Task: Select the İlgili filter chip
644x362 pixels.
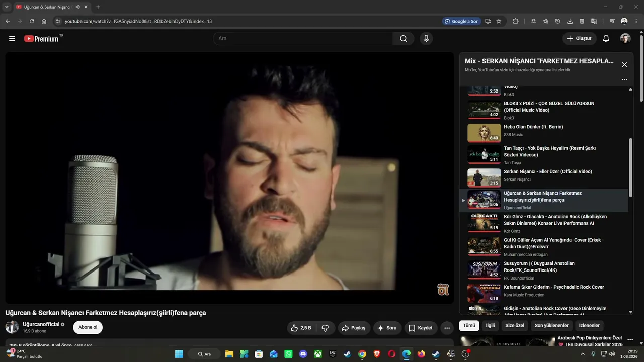Action: tap(490, 326)
